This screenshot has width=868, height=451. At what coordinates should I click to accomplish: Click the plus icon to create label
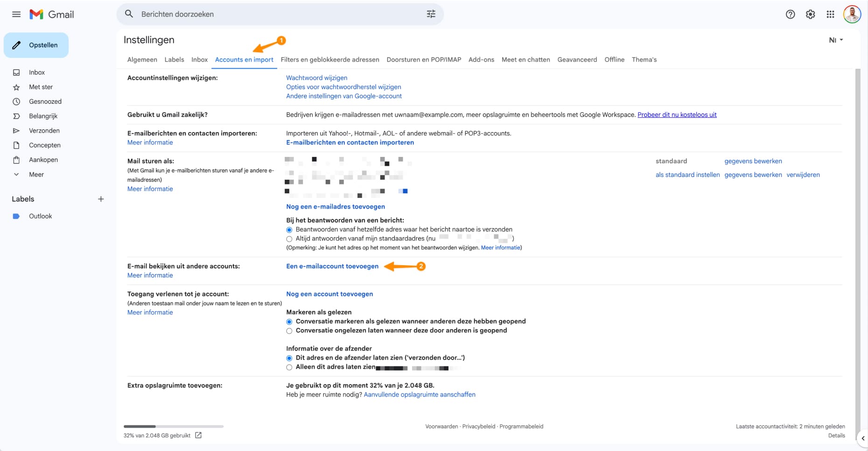[101, 199]
